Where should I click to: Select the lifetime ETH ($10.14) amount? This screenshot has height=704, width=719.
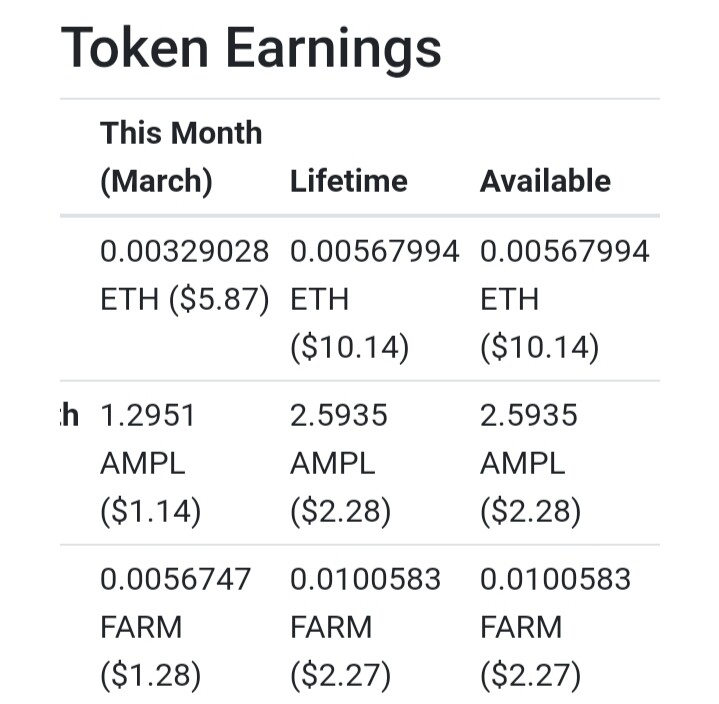point(349,347)
